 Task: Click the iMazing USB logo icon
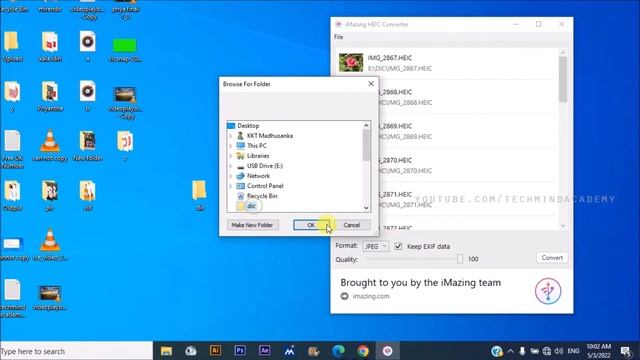(x=548, y=291)
